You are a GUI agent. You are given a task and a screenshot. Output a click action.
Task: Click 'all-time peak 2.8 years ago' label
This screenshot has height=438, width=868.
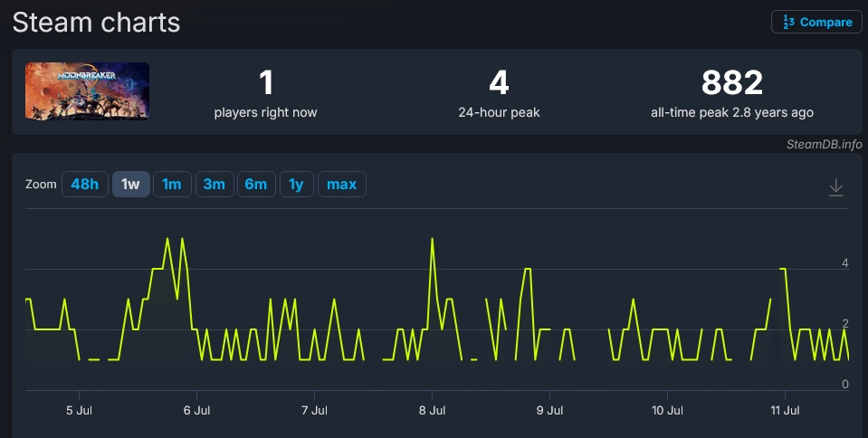(x=732, y=112)
